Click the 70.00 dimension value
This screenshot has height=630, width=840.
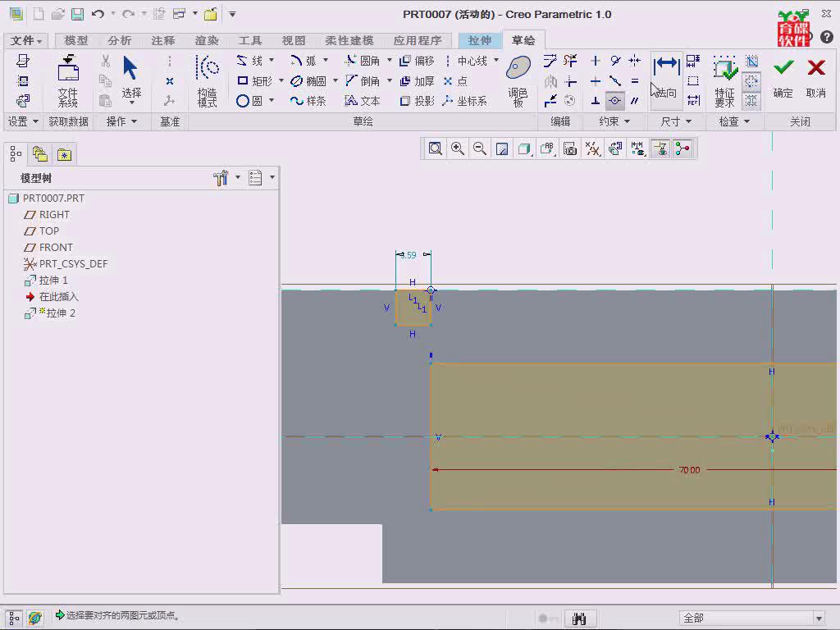click(x=689, y=470)
